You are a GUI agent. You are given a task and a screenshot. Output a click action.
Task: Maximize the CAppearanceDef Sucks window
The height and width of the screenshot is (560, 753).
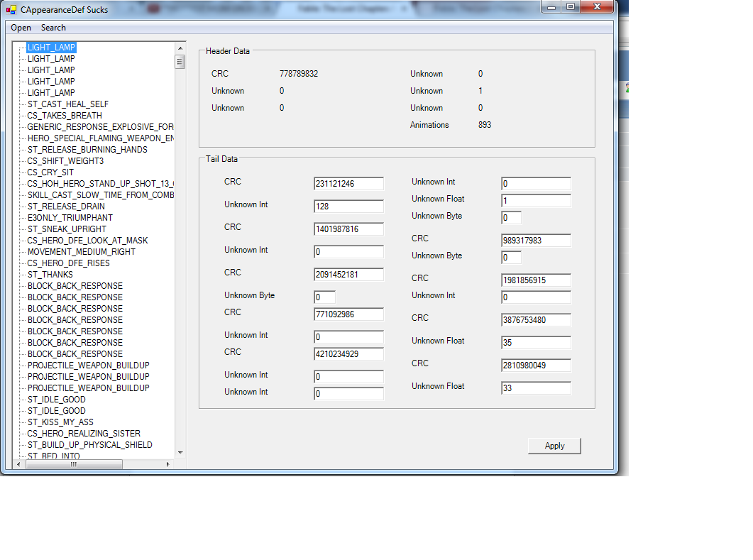571,6
